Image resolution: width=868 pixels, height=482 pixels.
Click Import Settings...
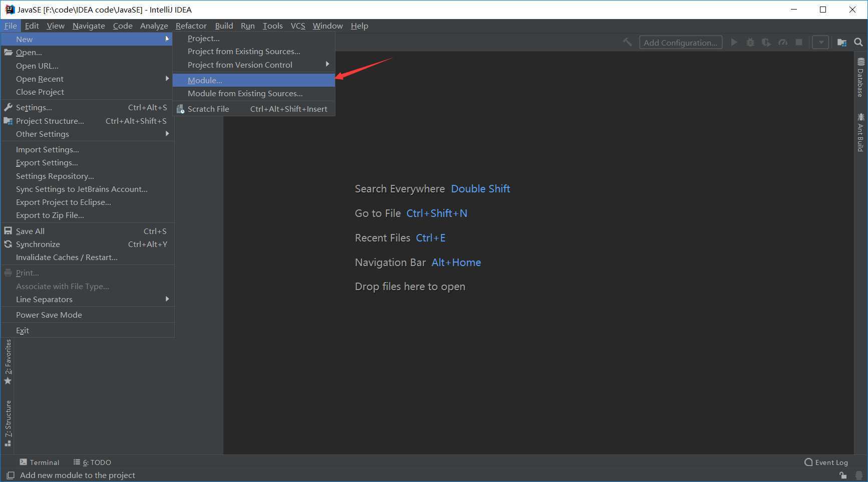[87, 149]
